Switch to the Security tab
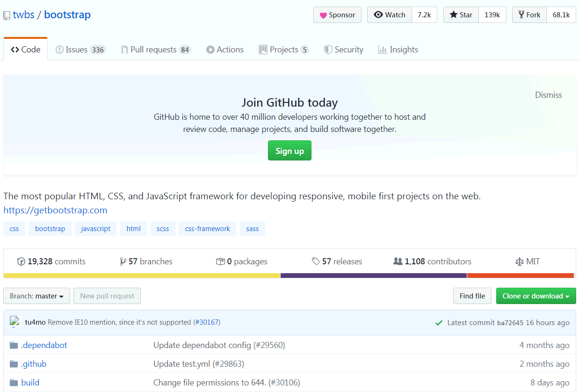 [x=344, y=50]
